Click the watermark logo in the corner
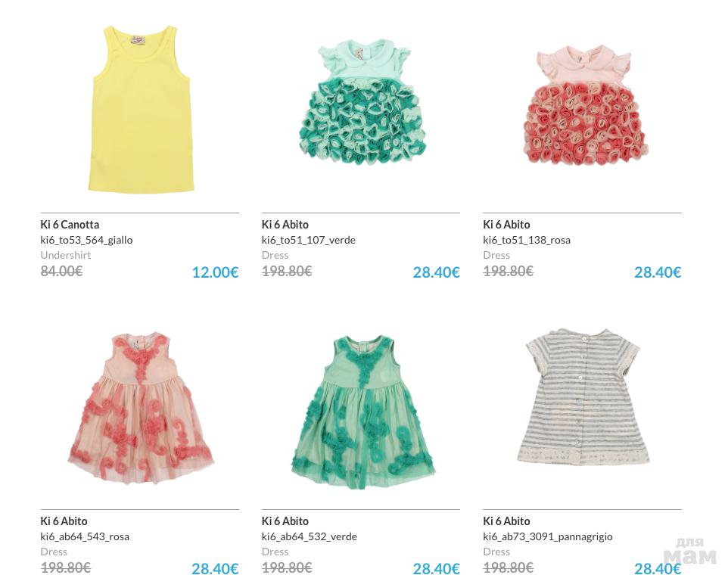 click(689, 552)
